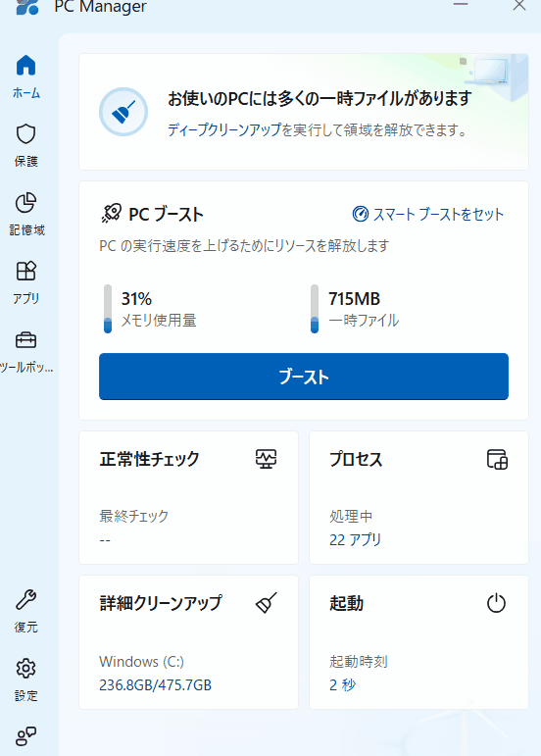The image size is (541, 756).
Task: Click the プロセス window icon
Action: 497,459
